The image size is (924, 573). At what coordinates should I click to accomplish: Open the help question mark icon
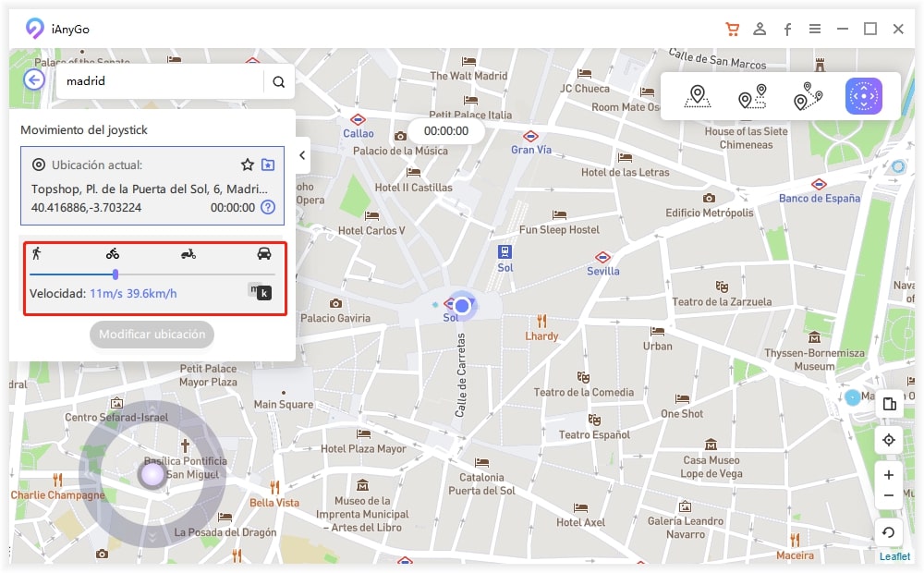pyautogui.click(x=268, y=207)
